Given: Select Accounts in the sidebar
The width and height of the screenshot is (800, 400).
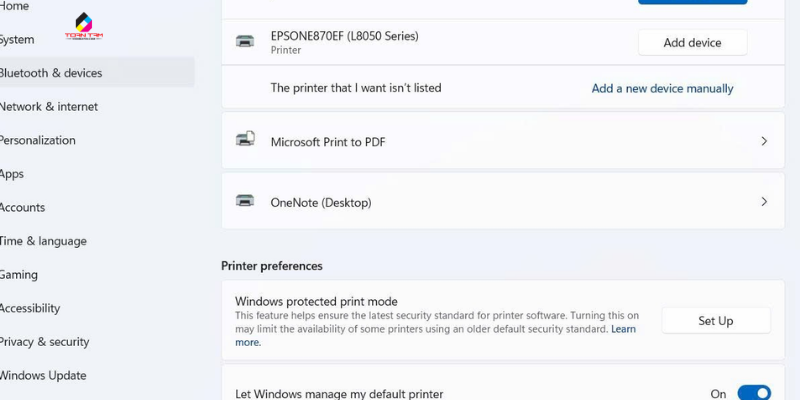Looking at the screenshot, I should [22, 207].
